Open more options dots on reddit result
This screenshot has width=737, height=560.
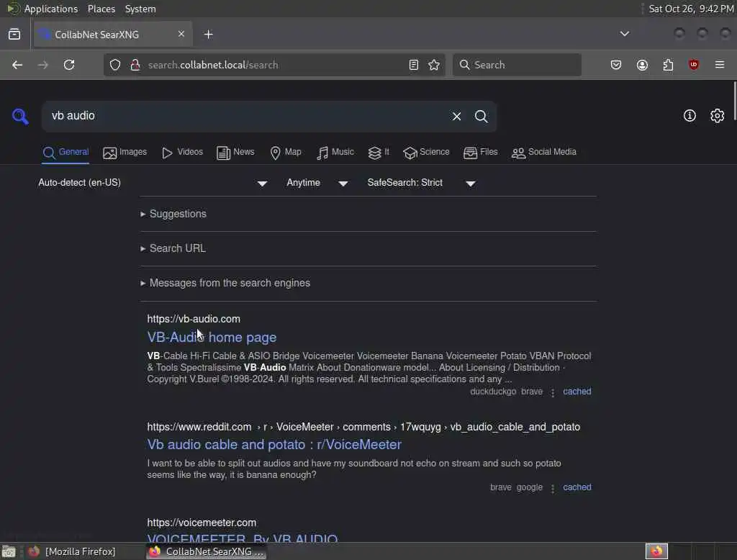tap(552, 488)
